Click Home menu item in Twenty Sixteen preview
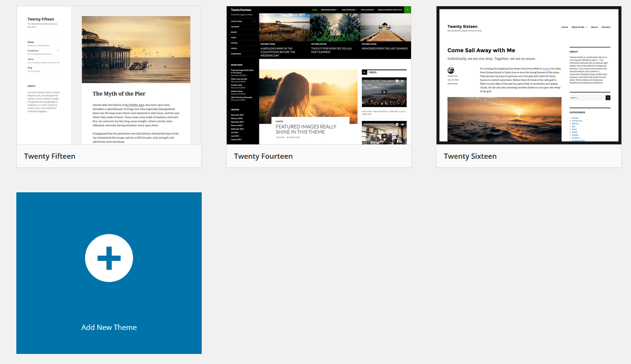Viewport: 631px width, 364px height. coord(564,27)
